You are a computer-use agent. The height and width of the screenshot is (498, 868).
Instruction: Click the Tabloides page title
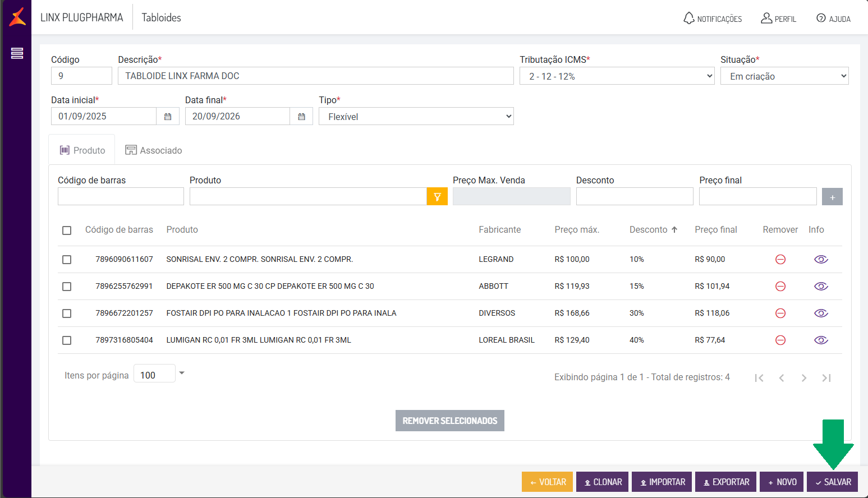click(x=161, y=17)
